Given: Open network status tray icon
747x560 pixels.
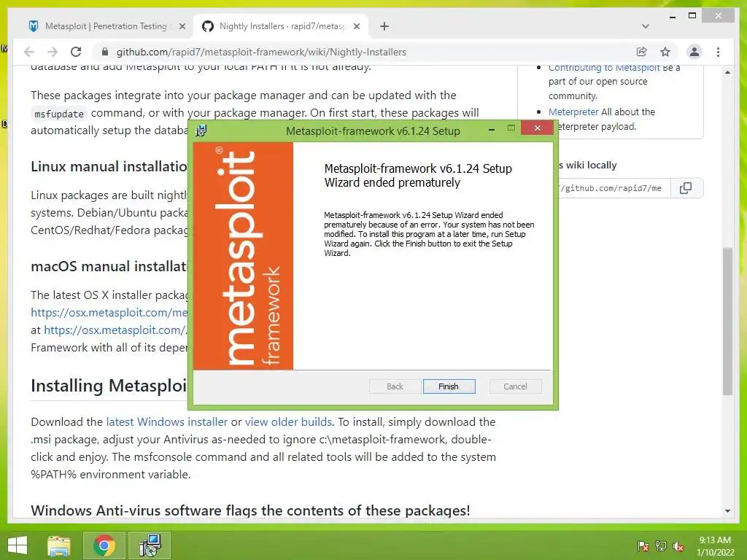Looking at the screenshot, I should coord(661,546).
